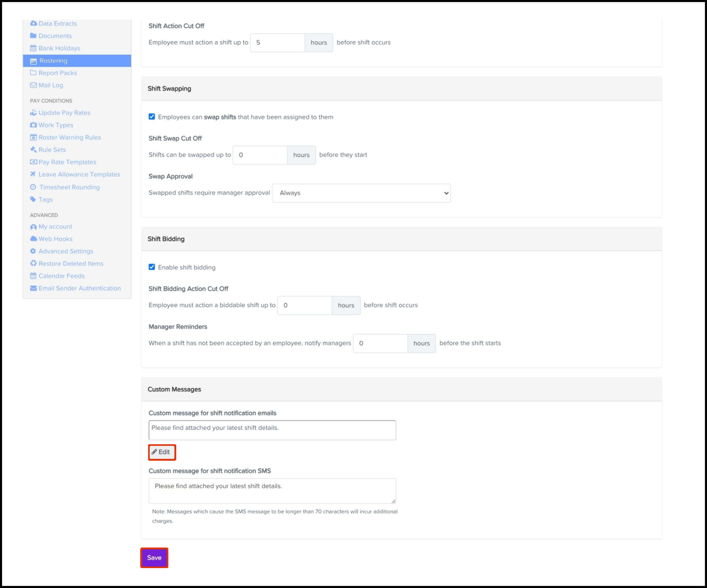707x588 pixels.
Task: Click the Leave Allowance Templates plane icon
Action: tap(33, 174)
